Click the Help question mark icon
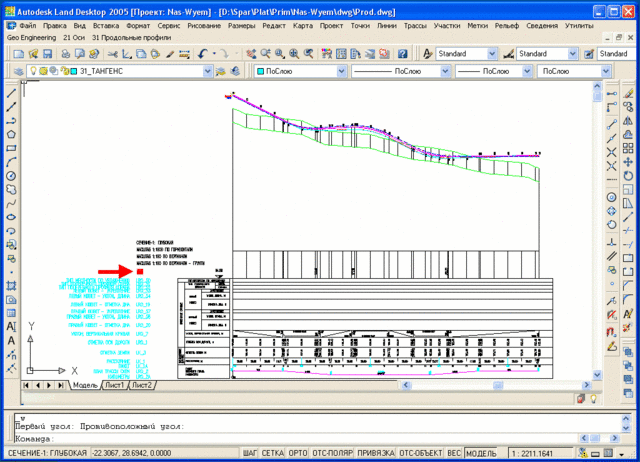This screenshot has width=640, height=462. point(402,54)
